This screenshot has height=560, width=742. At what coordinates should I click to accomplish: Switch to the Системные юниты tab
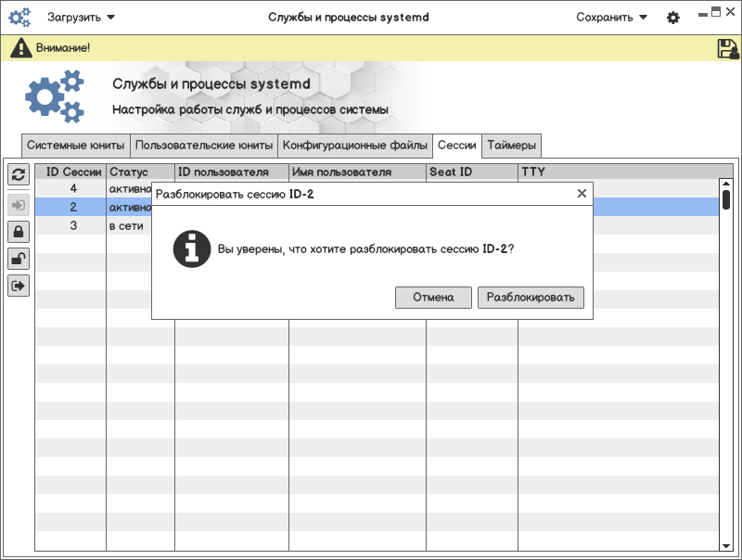pos(75,146)
